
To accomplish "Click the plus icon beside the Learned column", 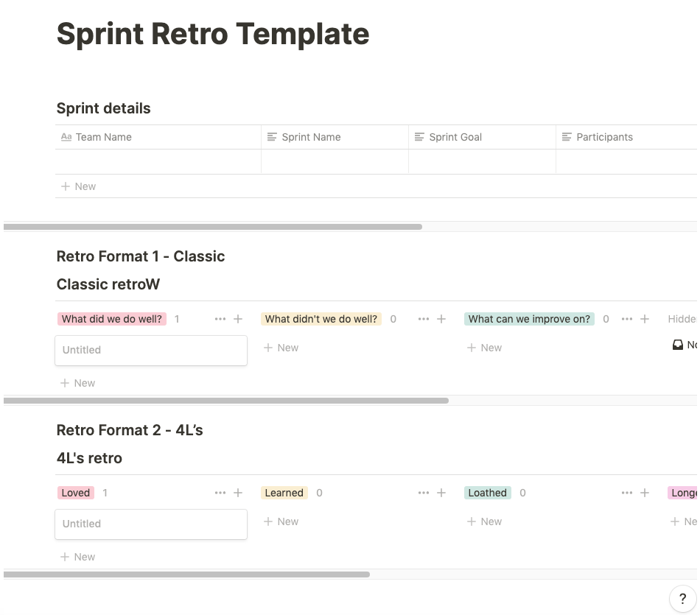I will 441,493.
